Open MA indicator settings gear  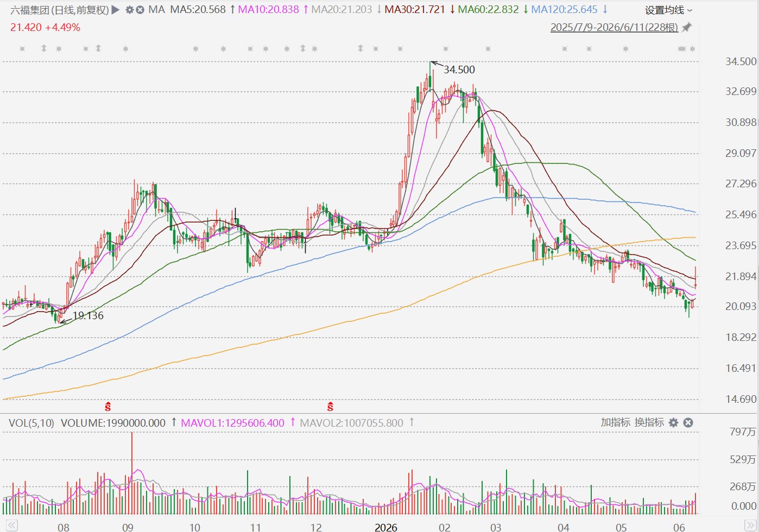(x=129, y=10)
